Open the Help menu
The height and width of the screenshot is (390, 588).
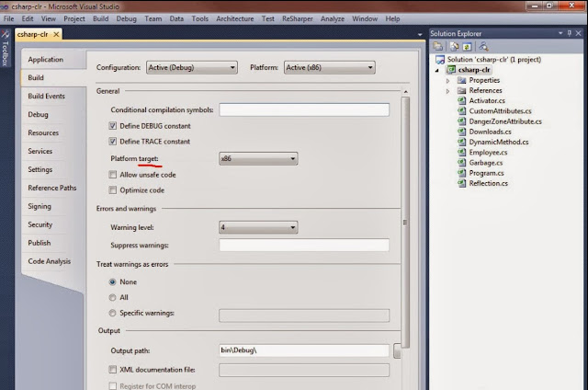[x=392, y=18]
